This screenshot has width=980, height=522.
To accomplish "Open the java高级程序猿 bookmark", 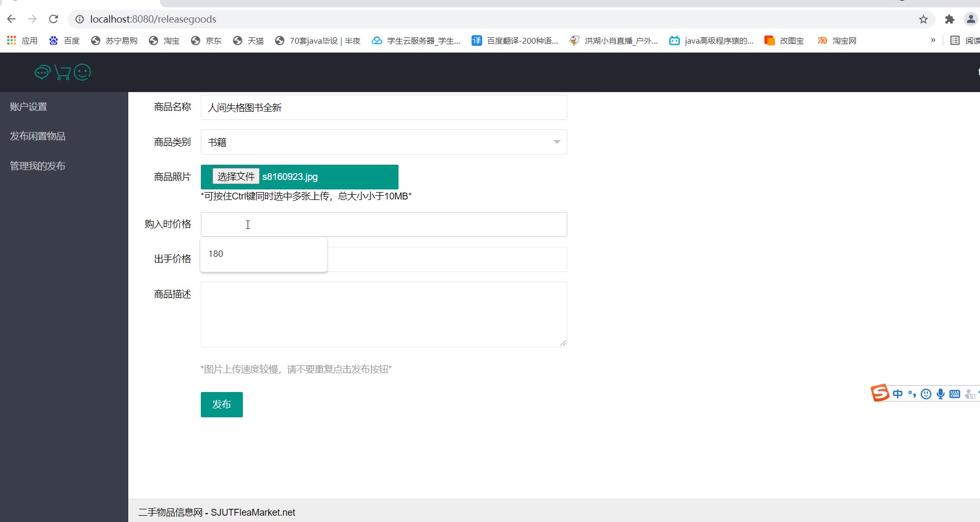I will pos(711,41).
